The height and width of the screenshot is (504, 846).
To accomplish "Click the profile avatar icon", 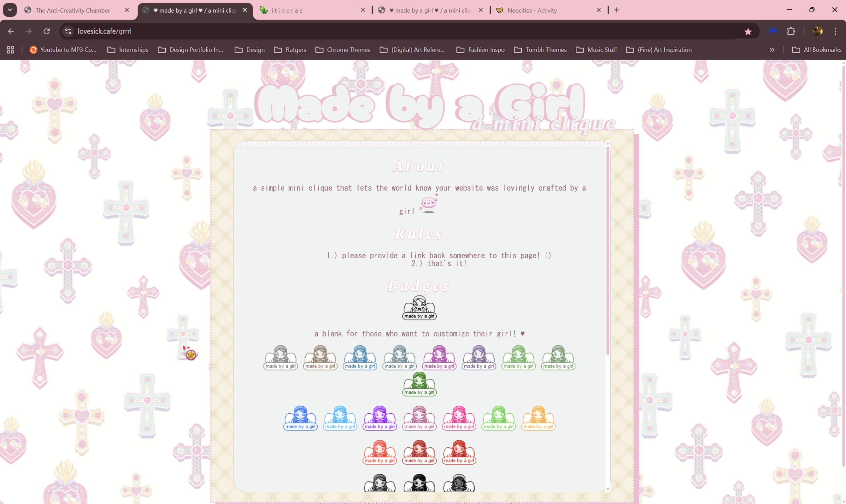I will coord(817,31).
